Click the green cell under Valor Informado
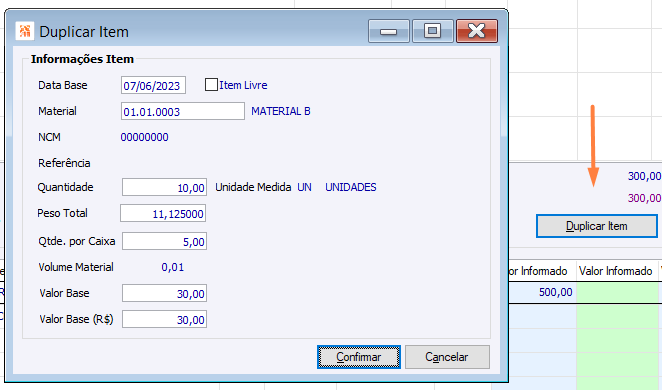 (617, 292)
